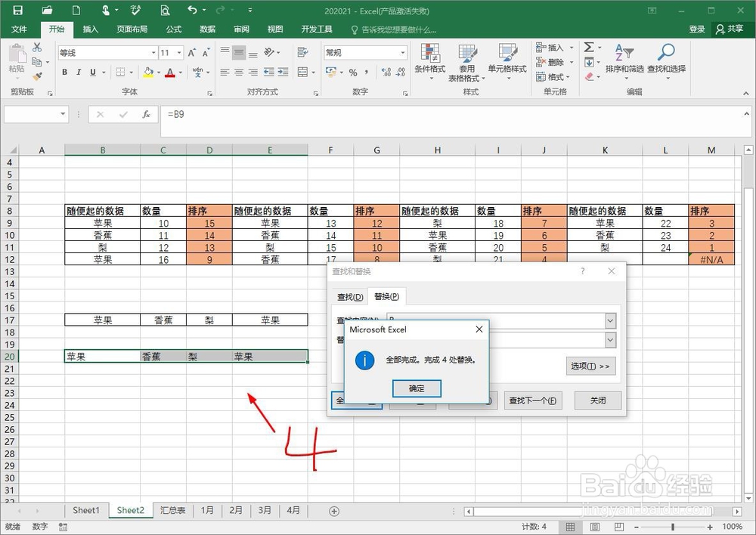Open the font name dropdown 等线

pyautogui.click(x=153, y=53)
